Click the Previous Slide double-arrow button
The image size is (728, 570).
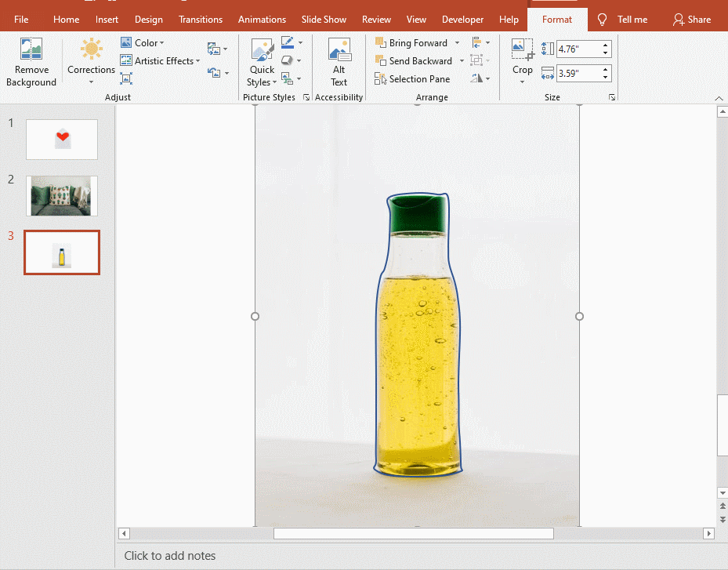723,506
